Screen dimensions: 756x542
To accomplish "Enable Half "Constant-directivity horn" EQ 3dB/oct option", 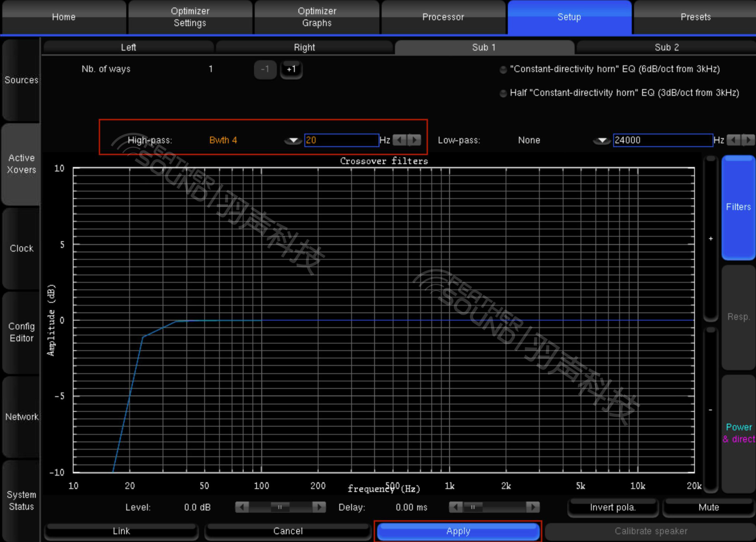I will click(x=503, y=93).
